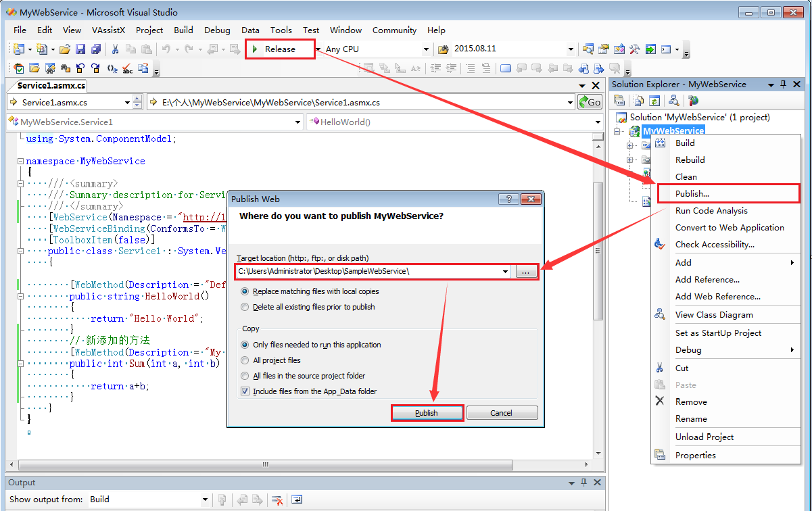This screenshot has width=812, height=511.
Task: Click the Previous Bookmark in Document icon
Action: [x=582, y=68]
